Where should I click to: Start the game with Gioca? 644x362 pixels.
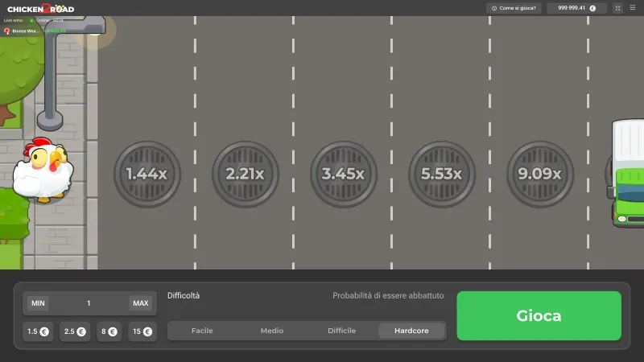[x=539, y=315]
